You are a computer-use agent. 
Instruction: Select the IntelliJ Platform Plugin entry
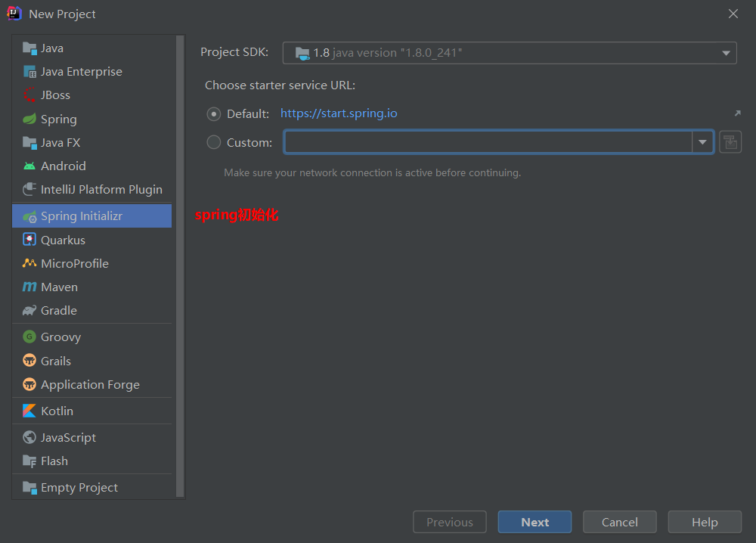click(x=91, y=189)
